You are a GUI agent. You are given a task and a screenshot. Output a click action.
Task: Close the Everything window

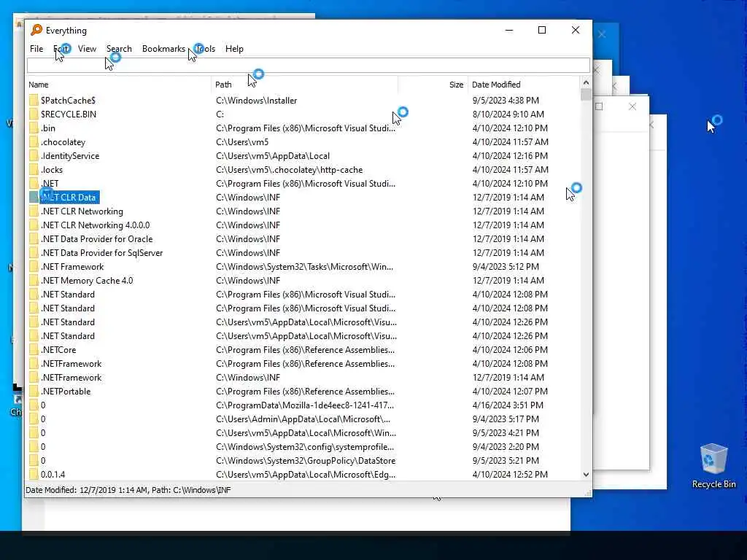[x=576, y=30]
